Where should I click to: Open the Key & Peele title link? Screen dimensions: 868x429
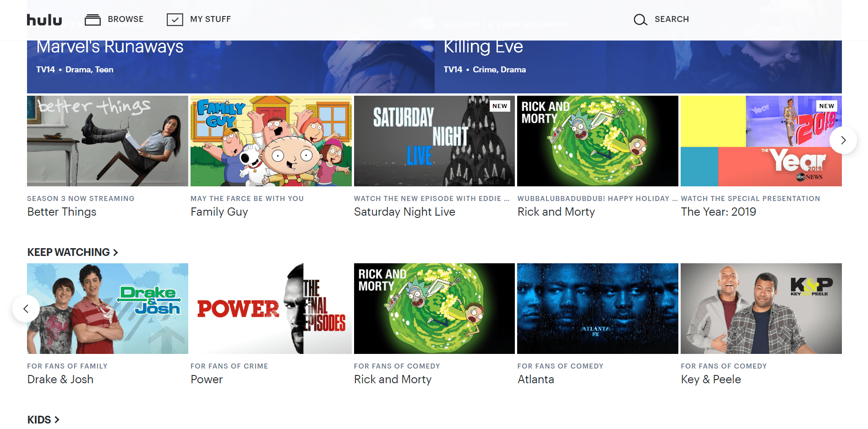coord(711,380)
